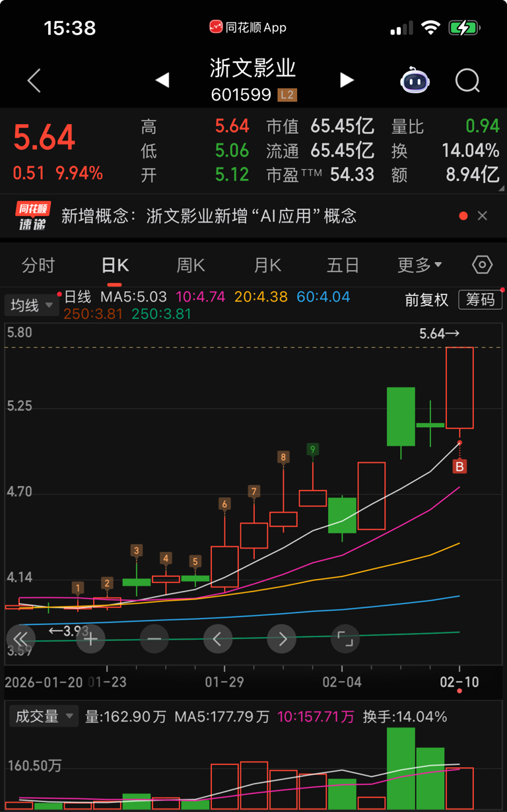Tap the back arrow at top left
The width and height of the screenshot is (507, 812).
34,81
